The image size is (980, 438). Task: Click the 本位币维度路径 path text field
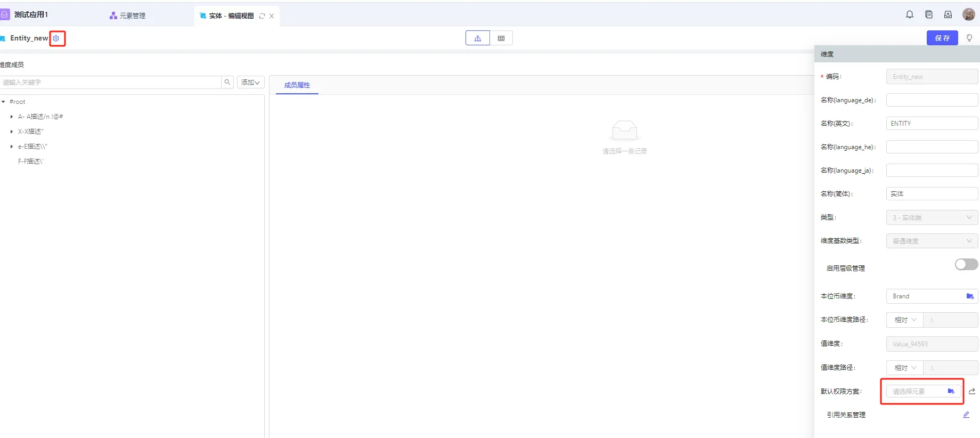point(951,320)
